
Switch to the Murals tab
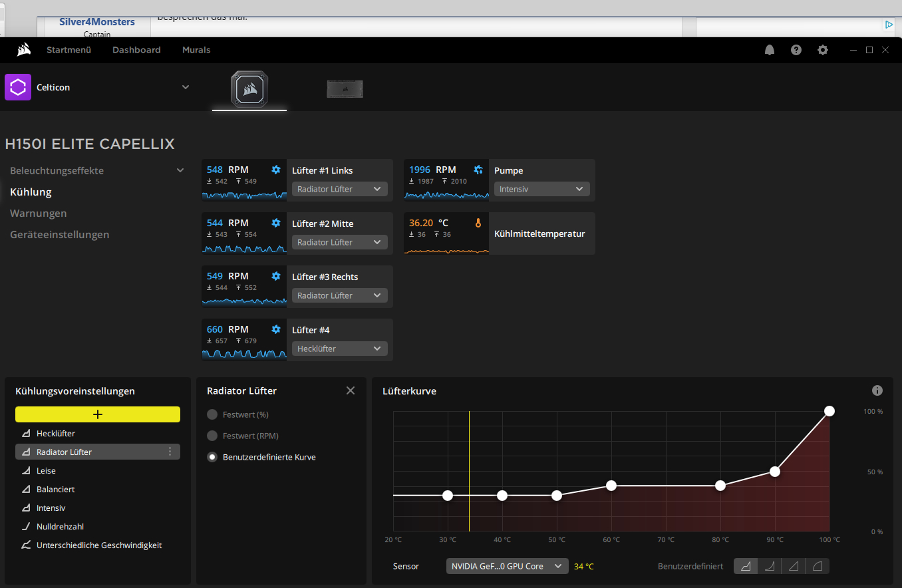(196, 50)
